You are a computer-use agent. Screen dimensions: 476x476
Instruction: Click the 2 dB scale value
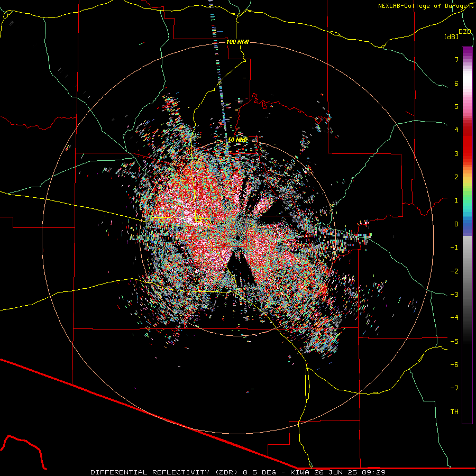point(456,177)
